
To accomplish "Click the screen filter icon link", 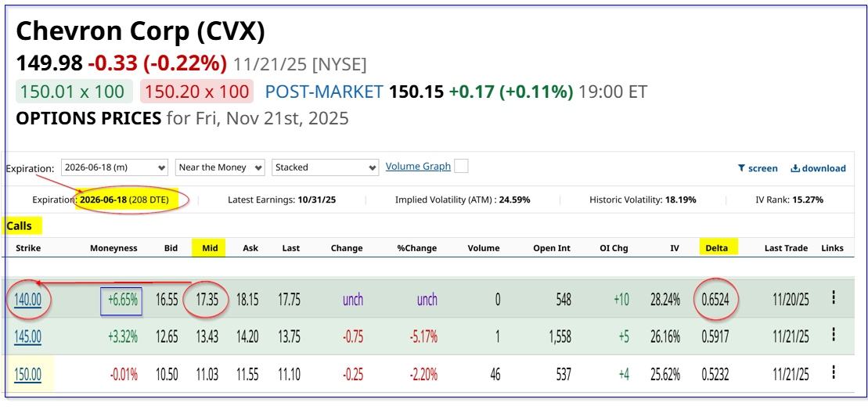I will pos(758,168).
